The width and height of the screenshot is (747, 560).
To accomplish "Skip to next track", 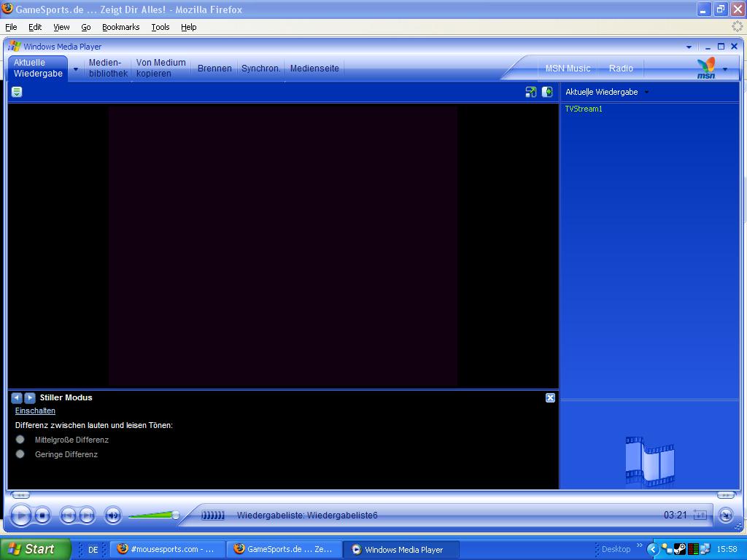I will (x=87, y=516).
